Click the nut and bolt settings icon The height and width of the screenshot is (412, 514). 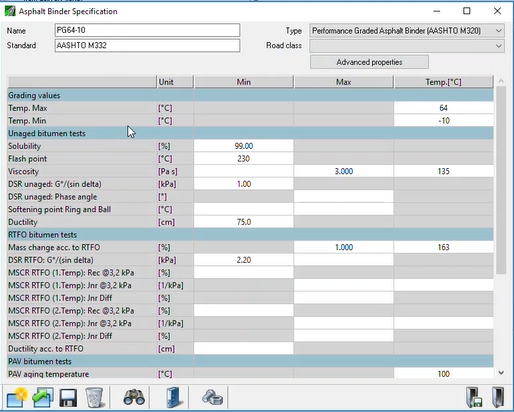[x=212, y=397]
